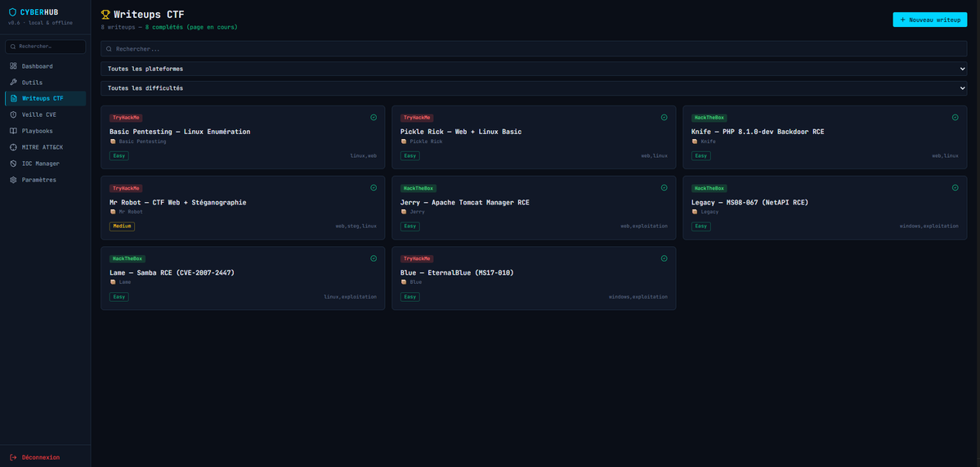Focus the sidebar Rechercher search field

45,47
